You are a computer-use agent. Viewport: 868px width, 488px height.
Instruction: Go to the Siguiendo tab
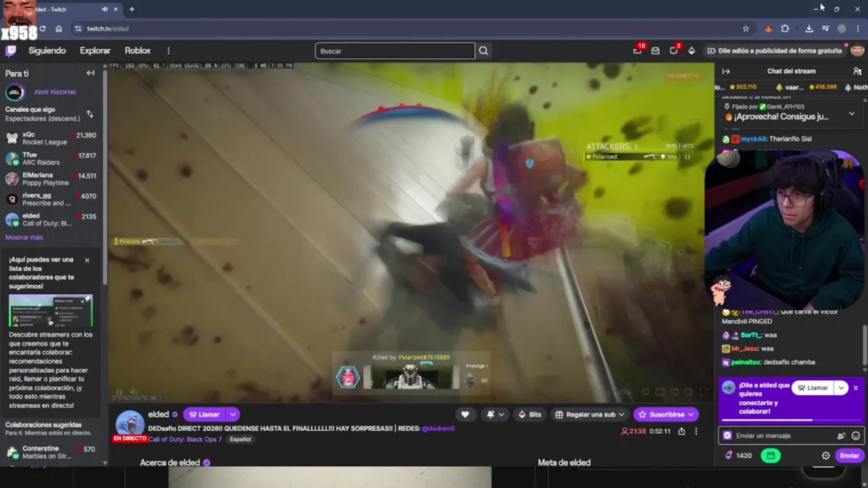point(47,51)
